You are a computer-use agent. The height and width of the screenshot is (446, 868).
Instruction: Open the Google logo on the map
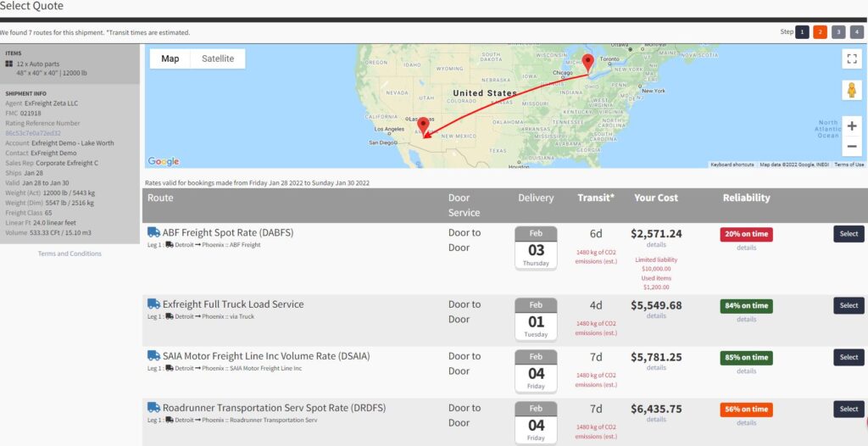(164, 161)
